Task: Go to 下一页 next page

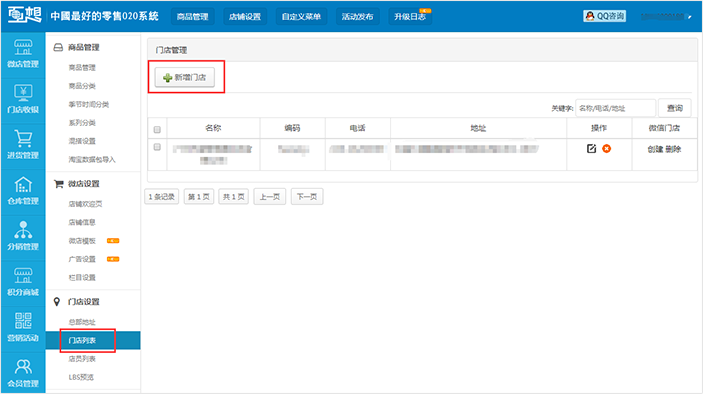Action: (307, 197)
